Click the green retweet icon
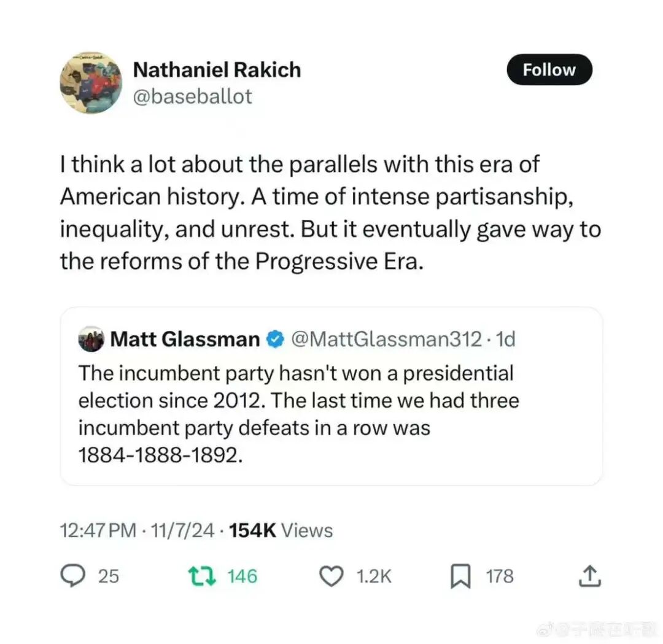The width and height of the screenshot is (663, 644). (201, 576)
